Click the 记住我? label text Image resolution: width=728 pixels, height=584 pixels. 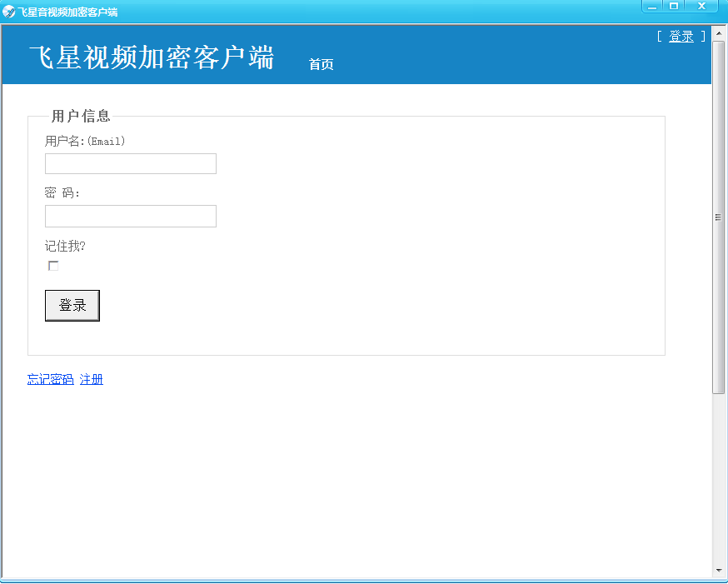[x=65, y=246]
